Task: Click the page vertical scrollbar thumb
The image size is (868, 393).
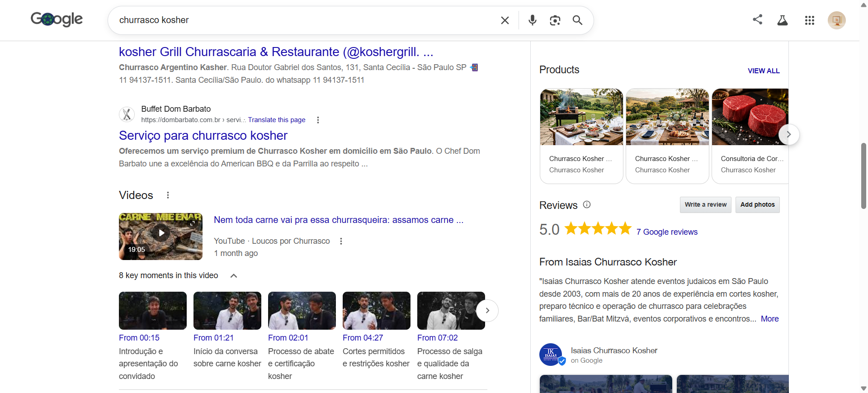Action: [x=864, y=175]
